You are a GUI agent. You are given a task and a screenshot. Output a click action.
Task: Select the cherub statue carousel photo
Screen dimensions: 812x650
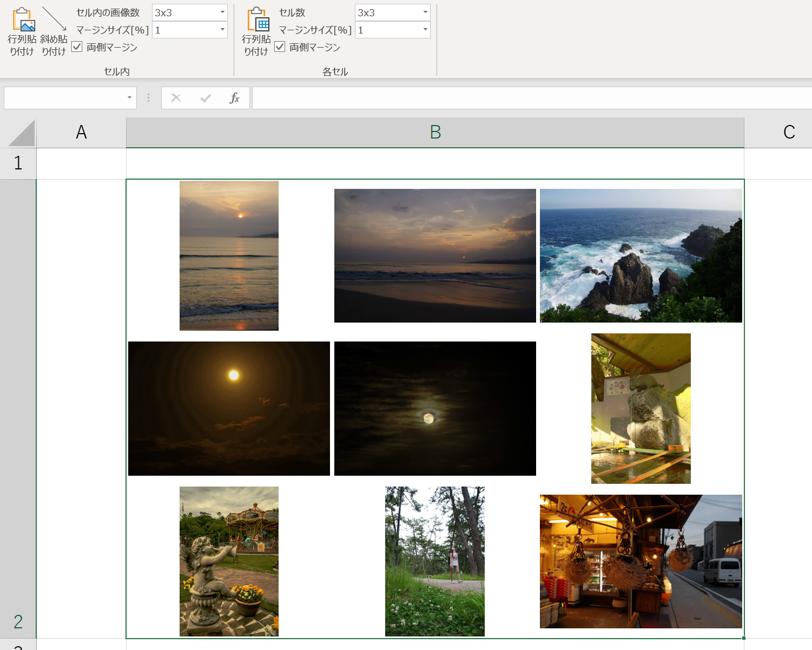[229, 561]
